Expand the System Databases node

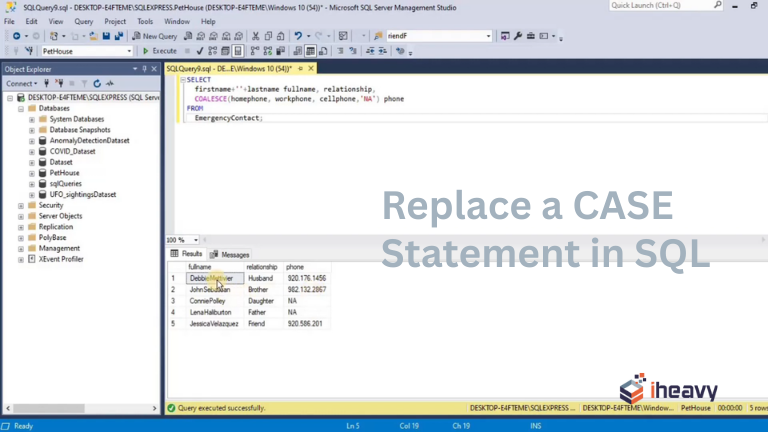click(32, 120)
